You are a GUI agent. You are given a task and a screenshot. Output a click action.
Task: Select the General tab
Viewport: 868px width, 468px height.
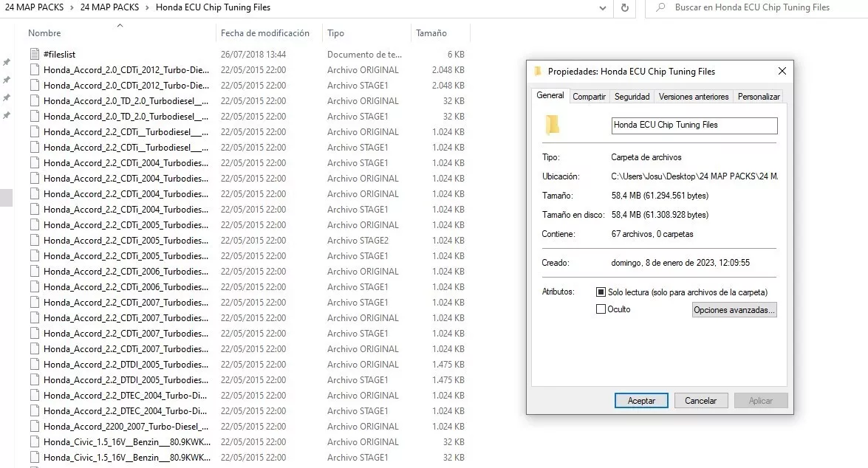(550, 95)
